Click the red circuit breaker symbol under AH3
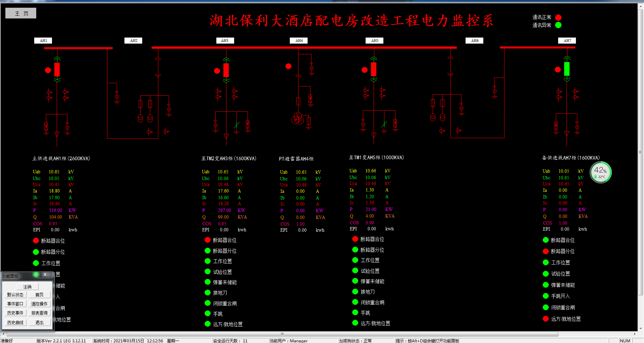The height and width of the screenshot is (343, 644). tap(226, 70)
